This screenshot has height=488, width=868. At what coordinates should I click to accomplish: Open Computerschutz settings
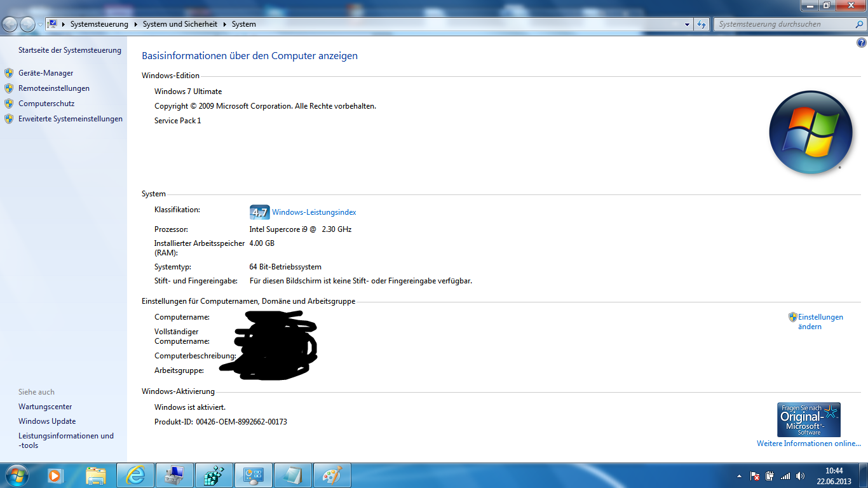click(x=46, y=104)
